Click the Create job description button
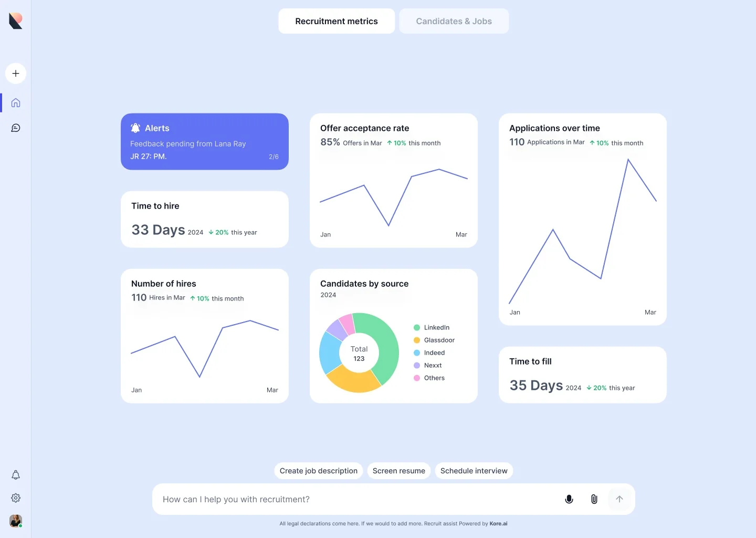The width and height of the screenshot is (756, 538). point(318,471)
